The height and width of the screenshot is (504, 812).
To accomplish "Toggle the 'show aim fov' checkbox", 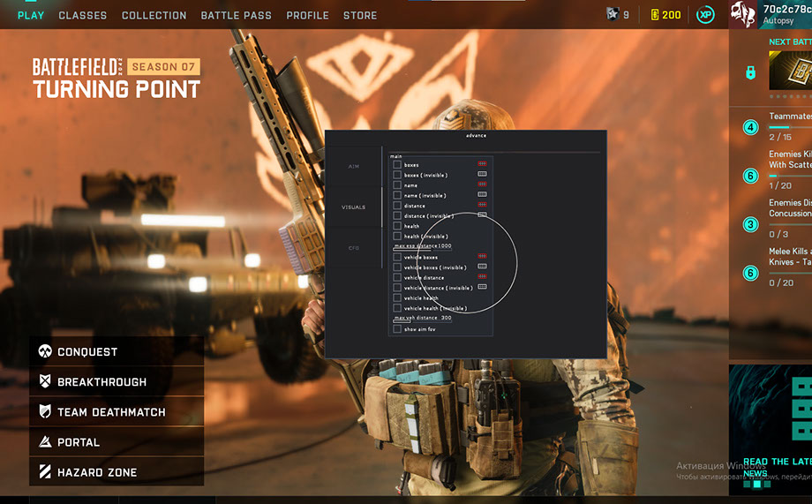I will tap(397, 329).
